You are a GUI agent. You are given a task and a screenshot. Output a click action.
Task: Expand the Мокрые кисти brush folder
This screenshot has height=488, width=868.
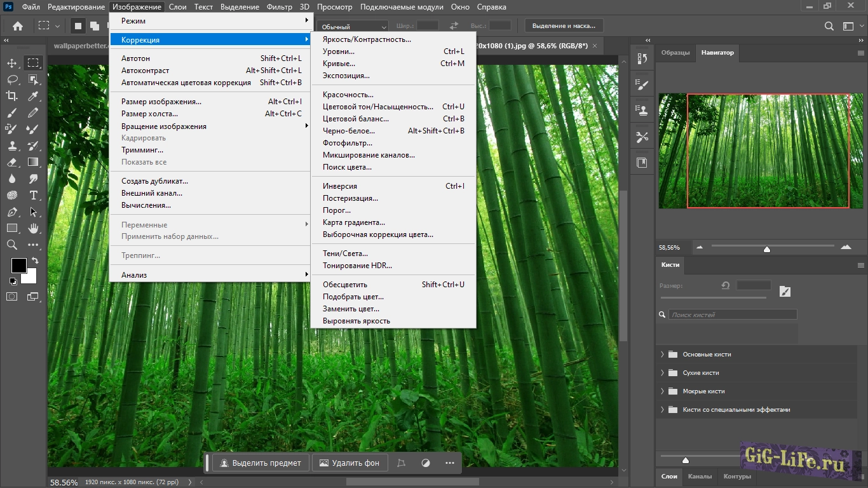[x=662, y=391]
